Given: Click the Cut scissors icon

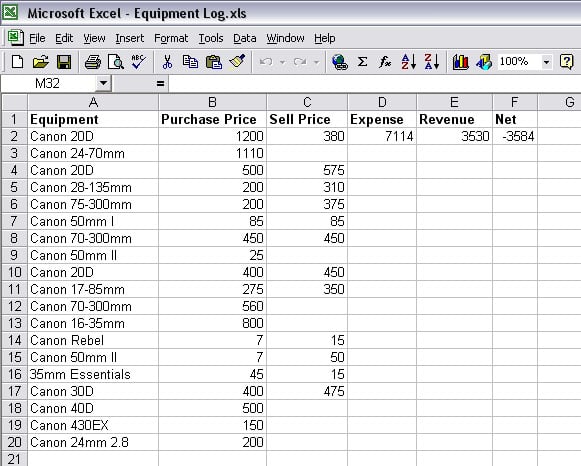Looking at the screenshot, I should (x=167, y=61).
